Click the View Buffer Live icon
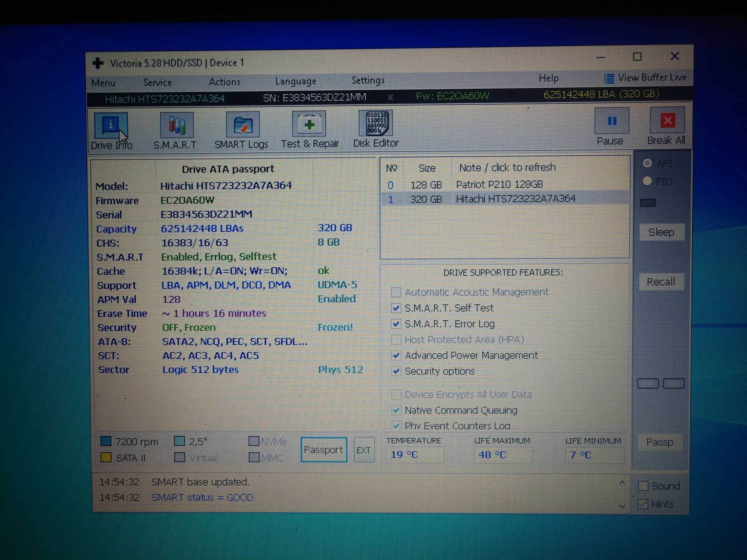This screenshot has width=747, height=560. click(609, 78)
